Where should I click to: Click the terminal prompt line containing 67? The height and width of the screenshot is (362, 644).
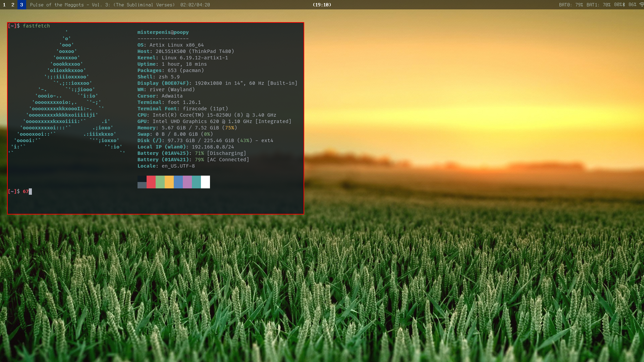pos(25,191)
